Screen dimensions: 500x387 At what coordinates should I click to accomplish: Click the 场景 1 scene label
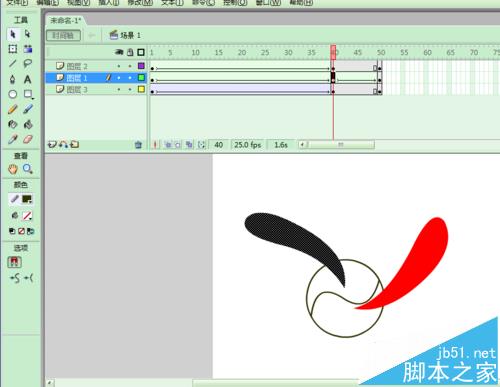[x=125, y=35]
